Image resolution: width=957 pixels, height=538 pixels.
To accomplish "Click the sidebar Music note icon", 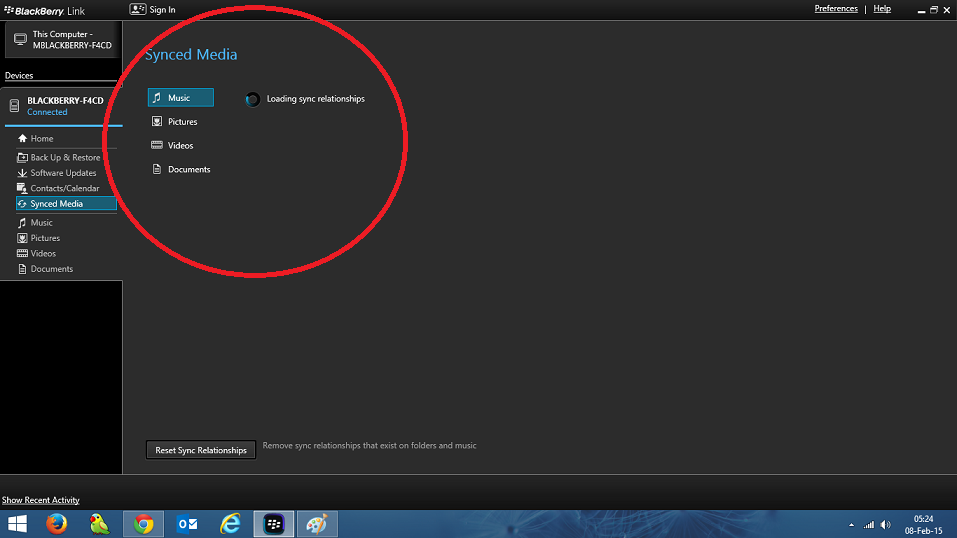I will pos(22,223).
